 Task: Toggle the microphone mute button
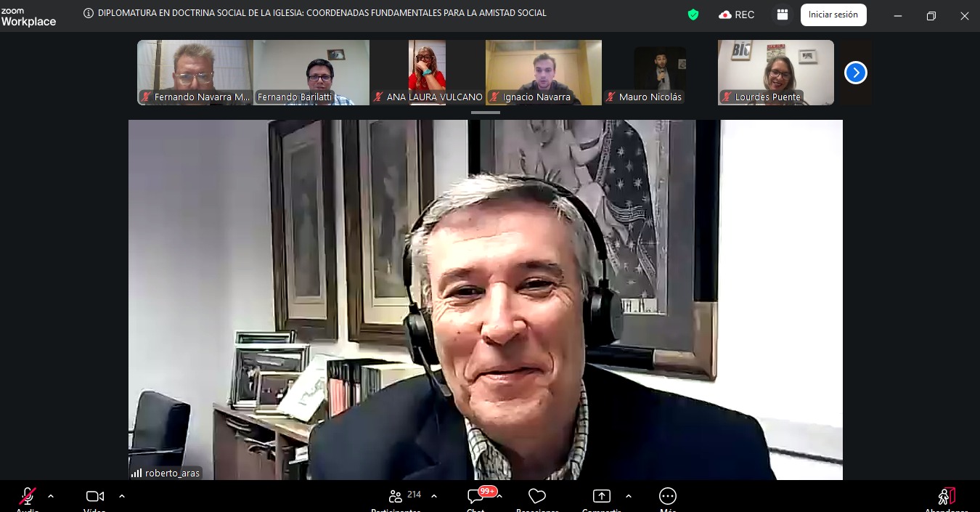28,497
